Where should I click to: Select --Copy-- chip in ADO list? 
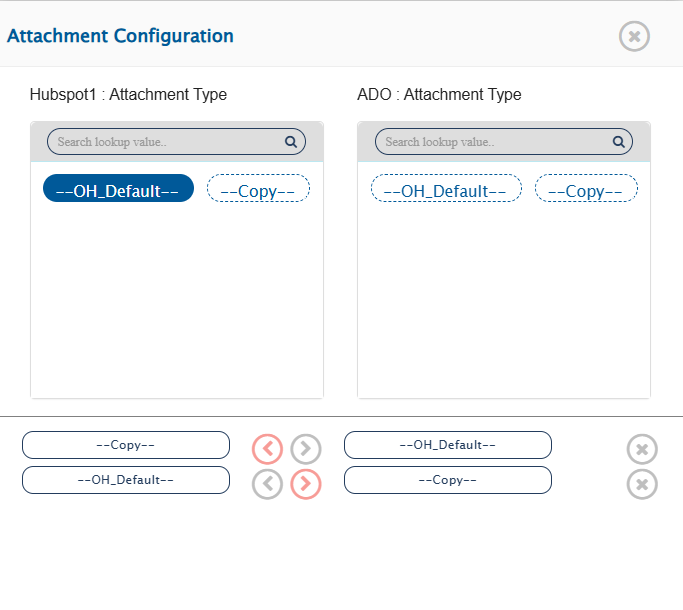point(586,189)
